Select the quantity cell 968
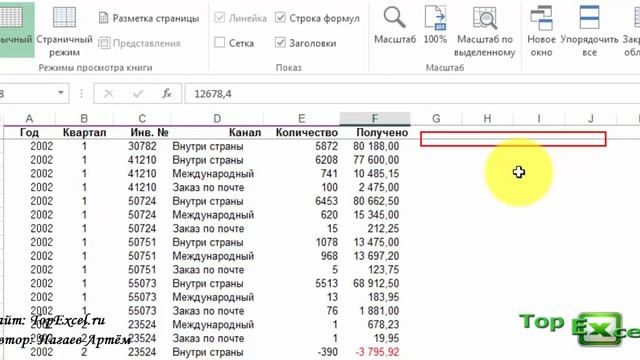The height and width of the screenshot is (360, 640). [302, 256]
